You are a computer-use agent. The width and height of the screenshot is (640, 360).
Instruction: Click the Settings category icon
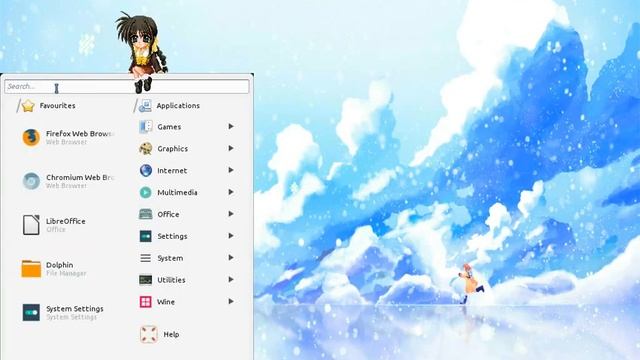tap(145, 236)
